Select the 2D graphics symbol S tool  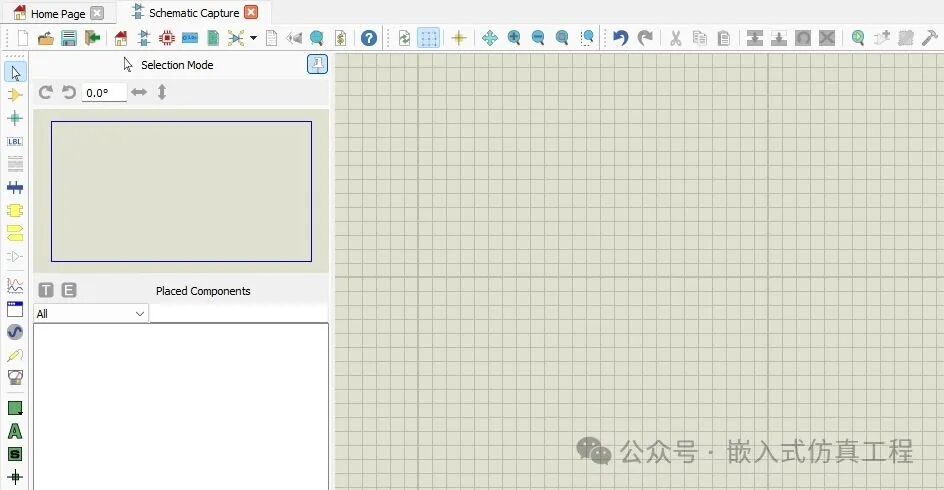[x=15, y=454]
